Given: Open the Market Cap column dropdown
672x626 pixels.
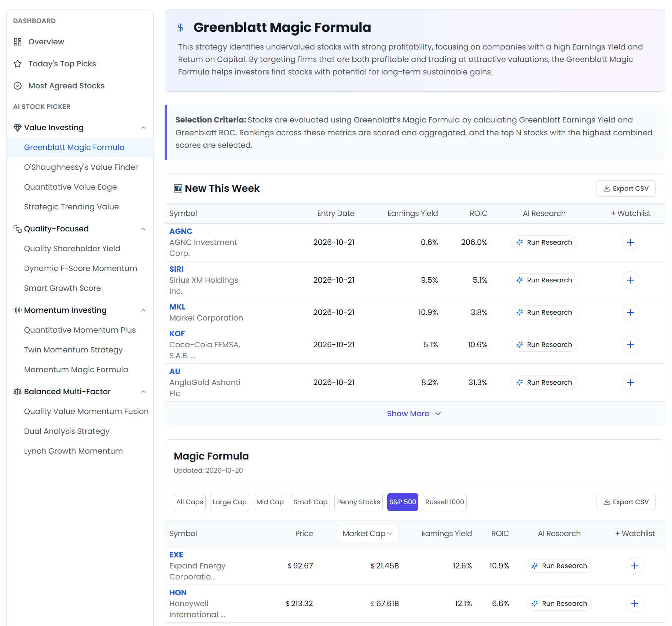Looking at the screenshot, I should (368, 534).
